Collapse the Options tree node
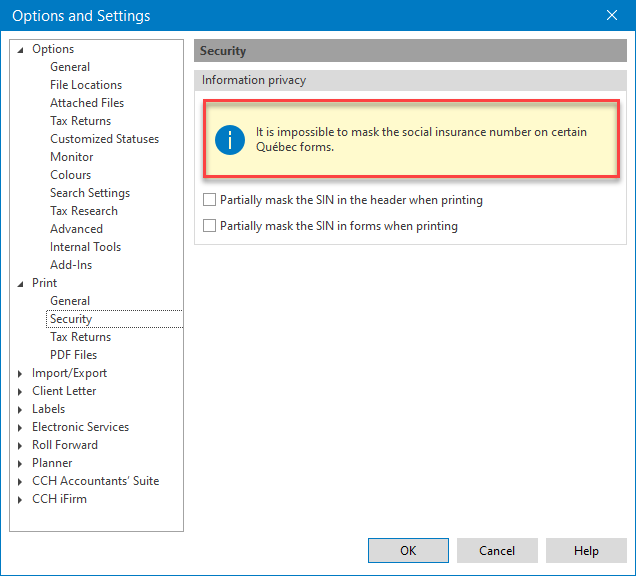636x576 pixels. (x=21, y=49)
